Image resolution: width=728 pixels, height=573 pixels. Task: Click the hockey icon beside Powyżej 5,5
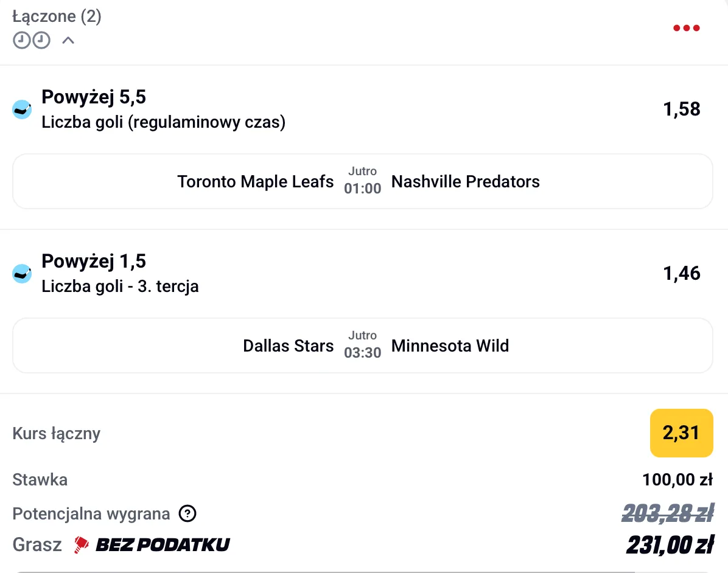(22, 109)
